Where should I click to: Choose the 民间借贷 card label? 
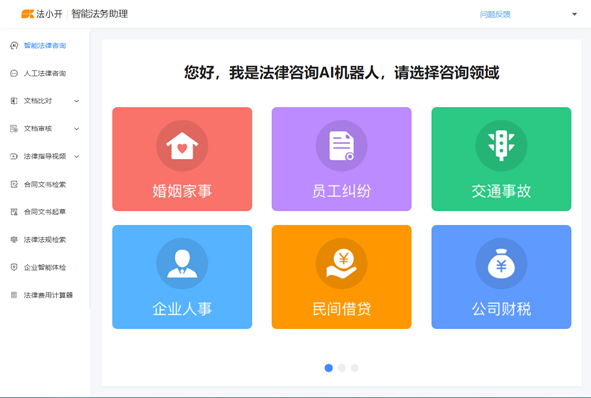(341, 309)
